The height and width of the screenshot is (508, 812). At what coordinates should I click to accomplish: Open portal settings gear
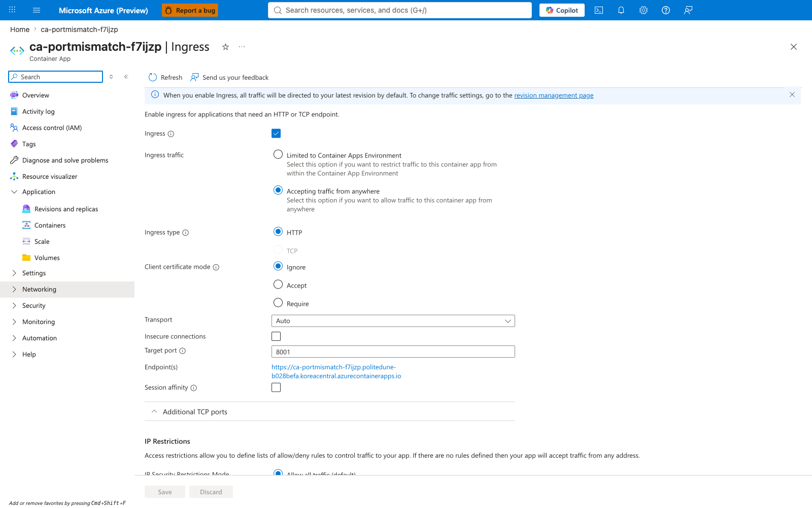644,10
